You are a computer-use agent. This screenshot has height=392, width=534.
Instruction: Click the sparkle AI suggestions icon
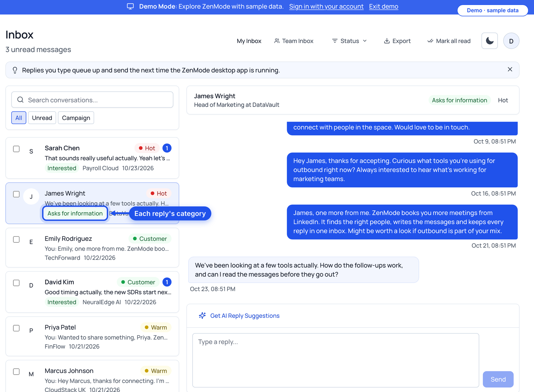pos(202,316)
